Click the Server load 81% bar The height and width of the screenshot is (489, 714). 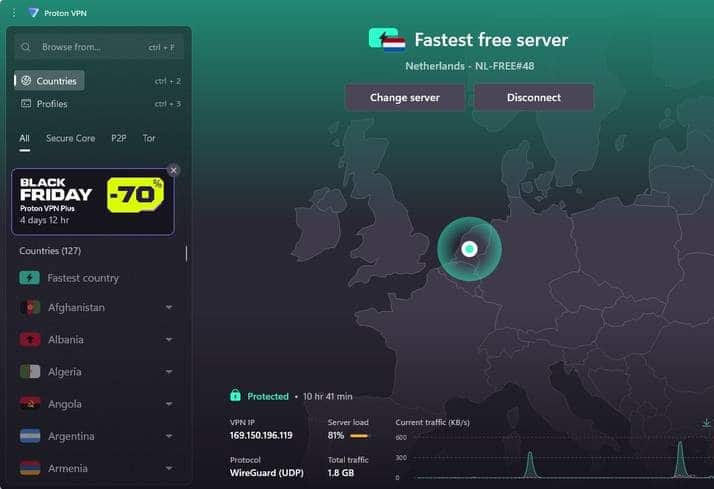[x=359, y=436]
